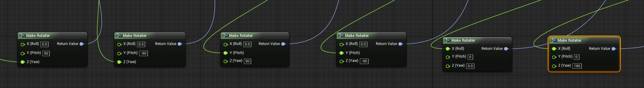The height and width of the screenshot is (88, 644).
Task: Select the Yaw field showing 180
Action: [x=577, y=66]
